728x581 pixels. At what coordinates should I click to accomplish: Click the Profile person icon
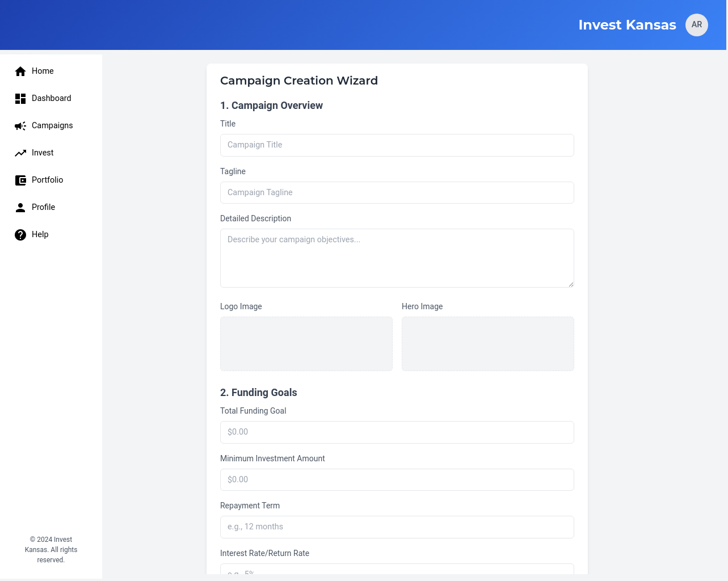click(20, 207)
